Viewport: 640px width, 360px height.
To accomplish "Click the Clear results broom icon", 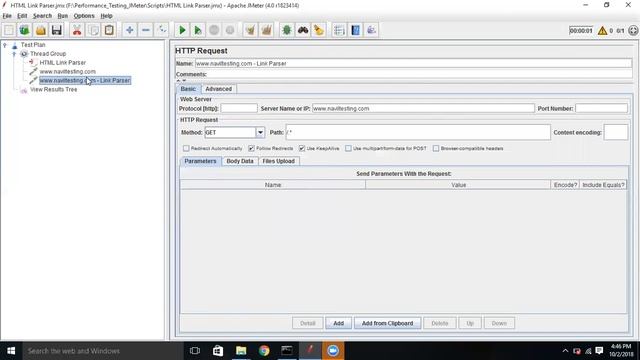I will click(250, 30).
